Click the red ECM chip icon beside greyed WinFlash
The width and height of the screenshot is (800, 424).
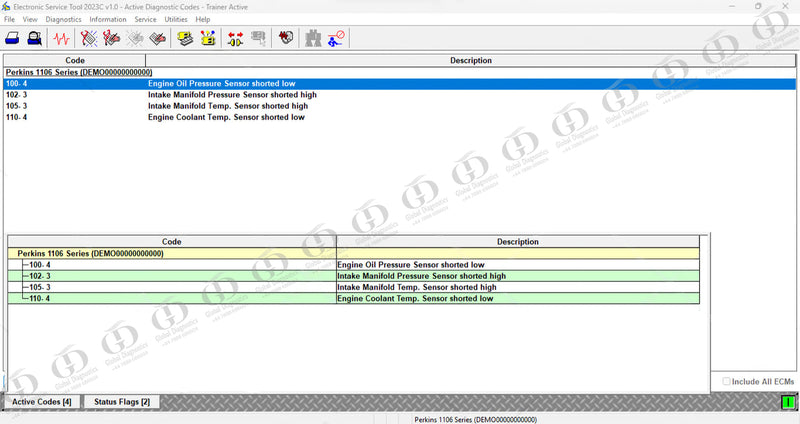point(286,38)
